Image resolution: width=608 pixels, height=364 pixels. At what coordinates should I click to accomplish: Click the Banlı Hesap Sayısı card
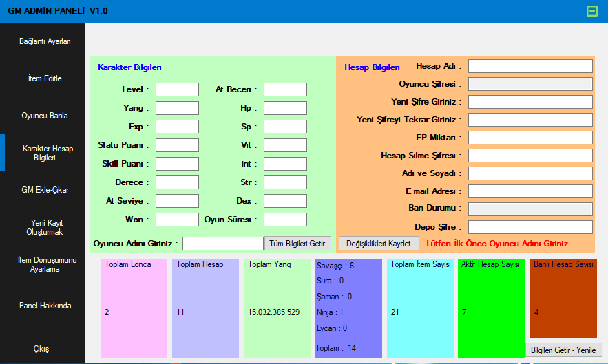click(x=563, y=299)
